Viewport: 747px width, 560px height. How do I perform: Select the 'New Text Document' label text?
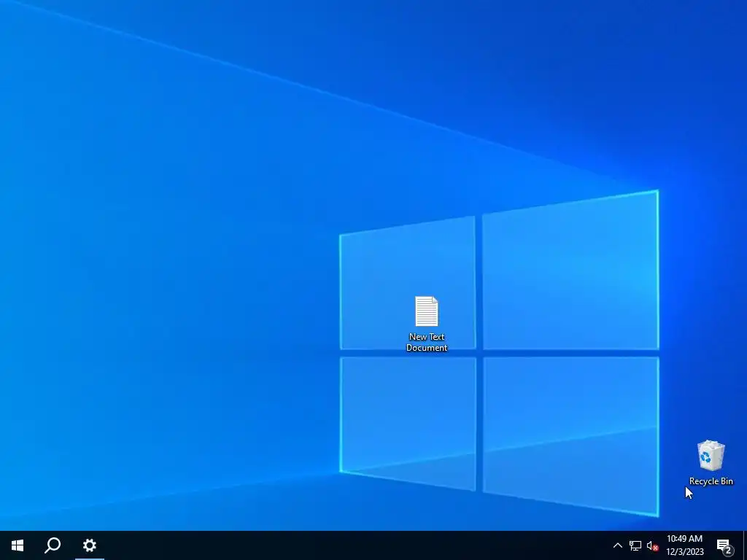(x=426, y=342)
